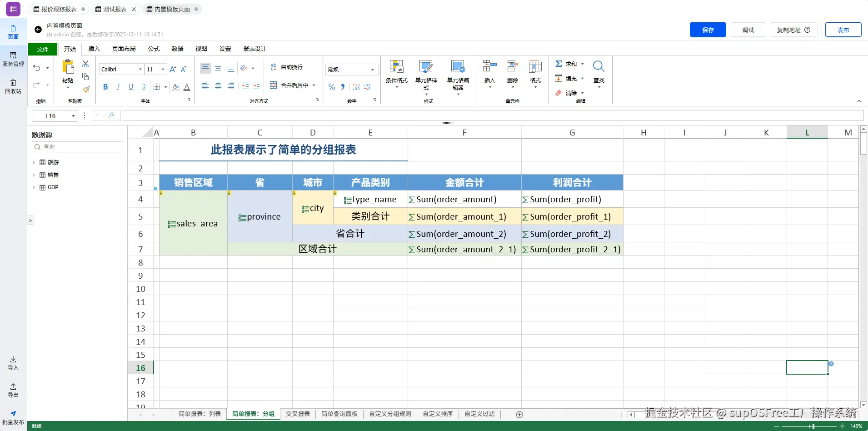This screenshot has height=431, width=868.
Task: Click the insert cells icon in 单元格 group
Action: coord(489,66)
